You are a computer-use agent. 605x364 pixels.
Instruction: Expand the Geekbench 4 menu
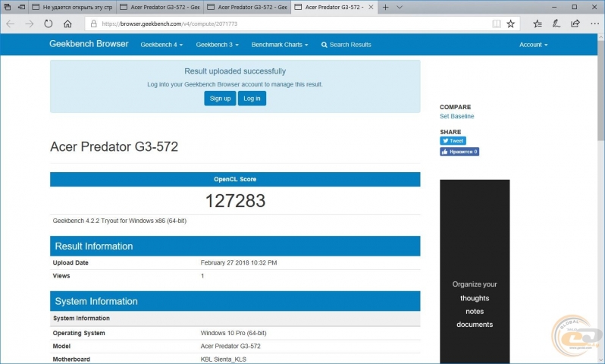(161, 45)
